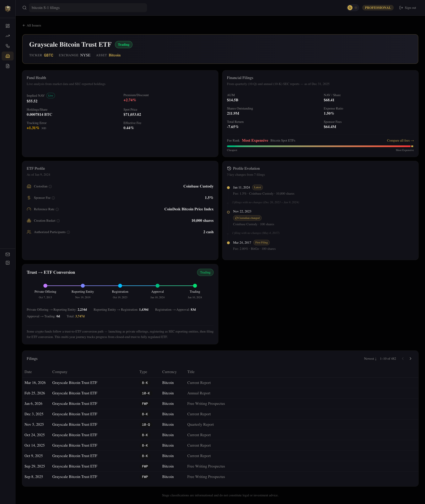Viewport: 425px width, 504px height.
Task: Click the fee rank bar marker
Action: (x=412, y=146)
